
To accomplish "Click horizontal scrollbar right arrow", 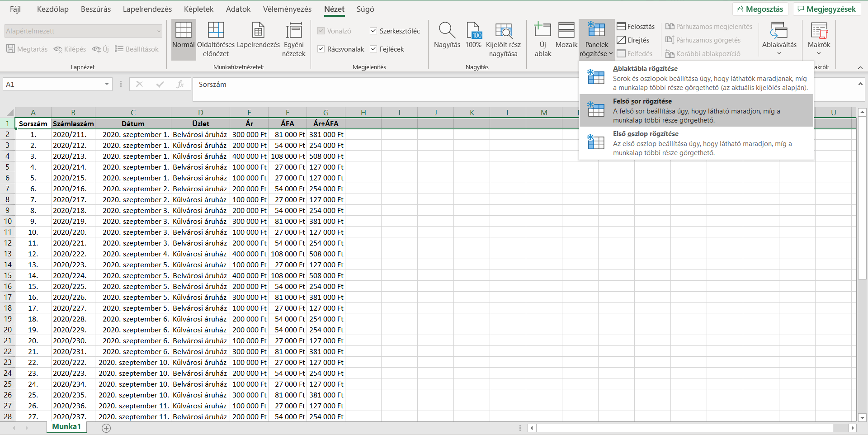I will pyautogui.click(x=853, y=428).
